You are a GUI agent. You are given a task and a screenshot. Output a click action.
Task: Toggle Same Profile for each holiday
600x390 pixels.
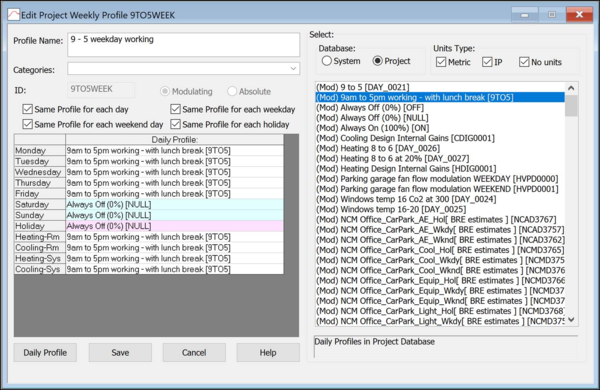175,124
